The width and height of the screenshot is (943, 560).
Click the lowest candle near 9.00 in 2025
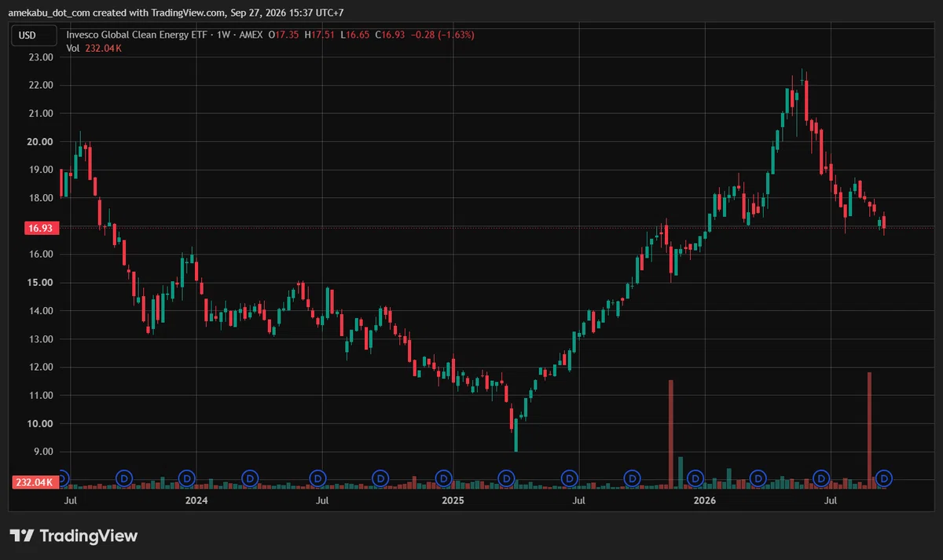pos(516,440)
